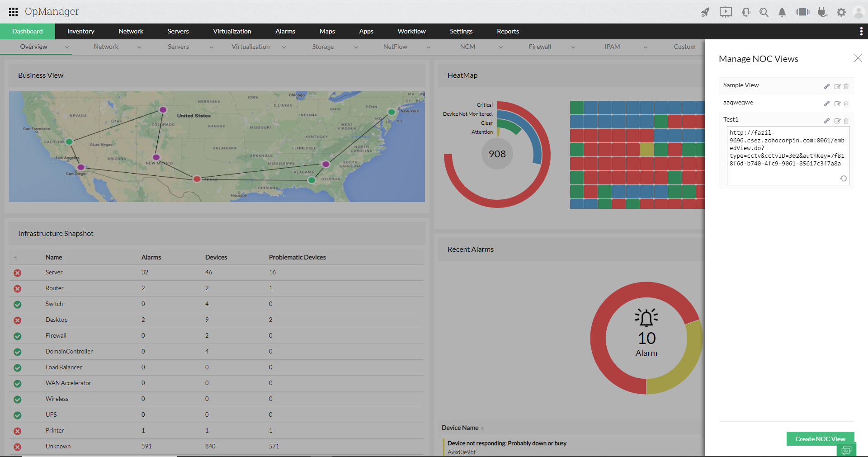Expand the Servers sub-tab dropdown arrow
This screenshot has width=868, height=457.
[x=211, y=47]
